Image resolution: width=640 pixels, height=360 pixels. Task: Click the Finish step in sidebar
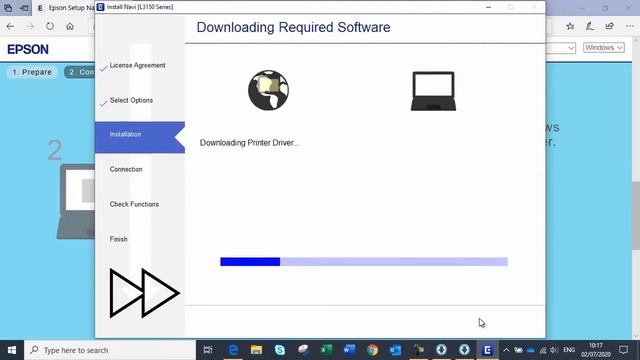[118, 239]
